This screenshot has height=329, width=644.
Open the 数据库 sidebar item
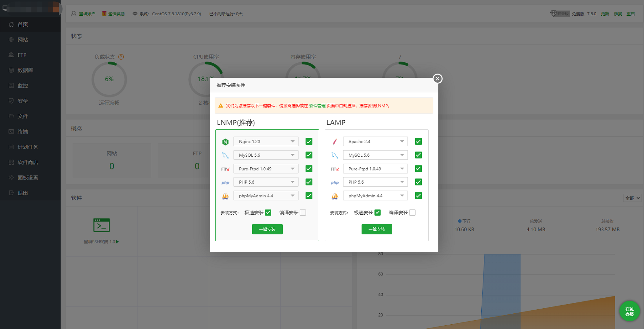30,70
